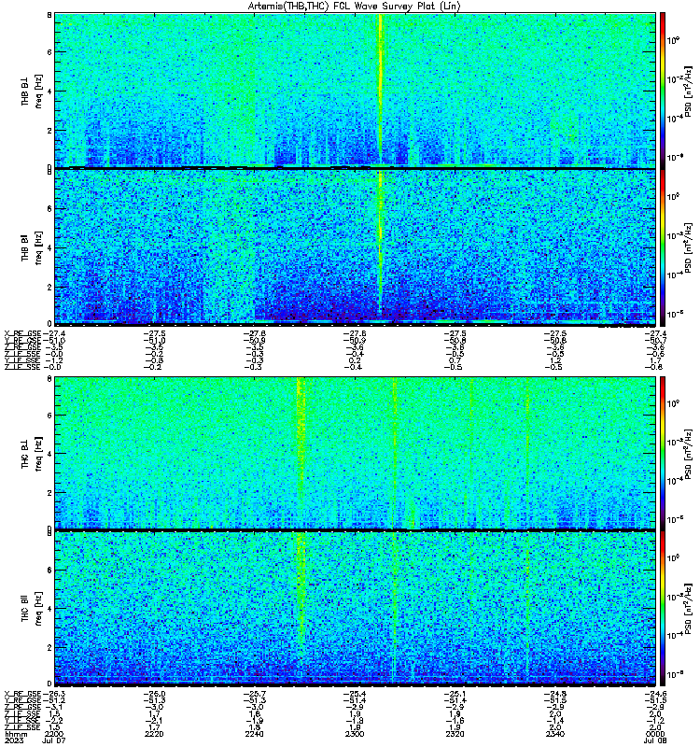Select the THB B∥ freq [Hz] axis label
700x747 pixels.
pos(32,247)
